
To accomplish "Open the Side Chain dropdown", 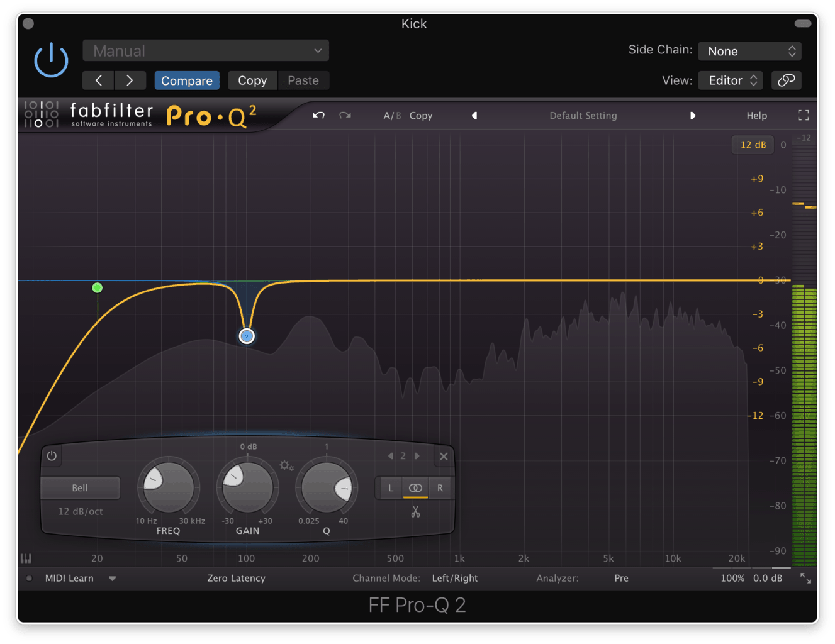I will [751, 51].
